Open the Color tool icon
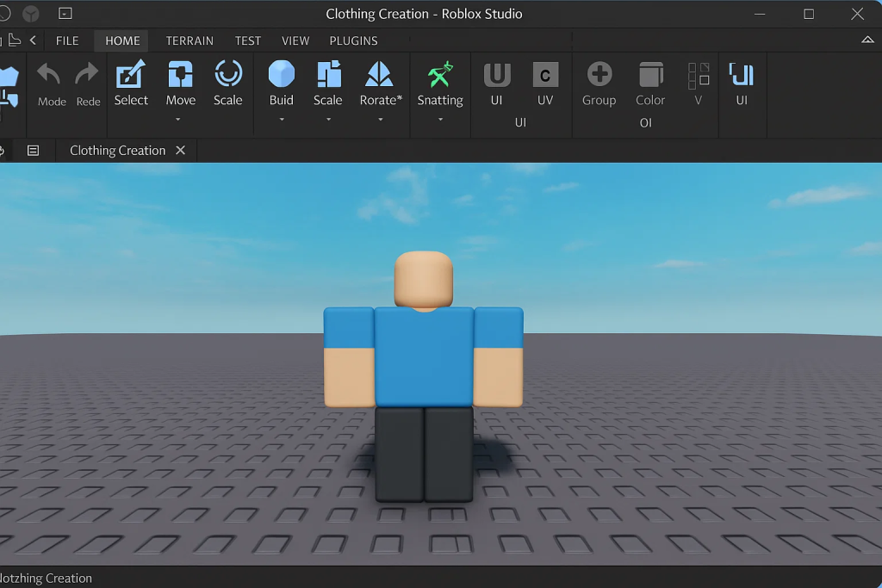The width and height of the screenshot is (882, 588). tap(651, 75)
